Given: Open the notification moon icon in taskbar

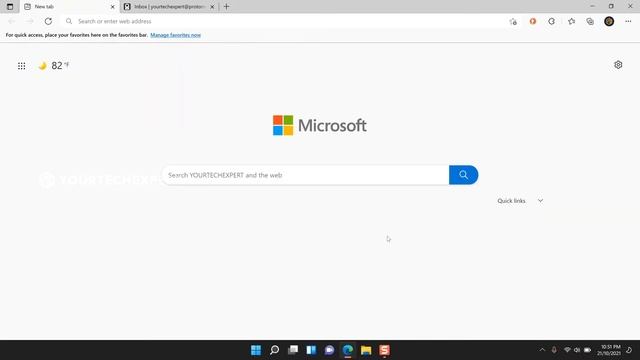Looking at the screenshot, I should [x=629, y=350].
